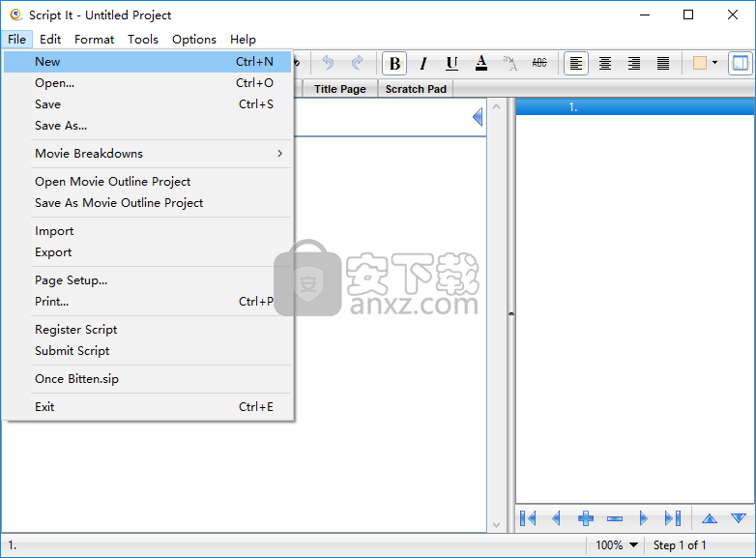Go to next step arrow
Image resolution: width=756 pixels, height=558 pixels.
(643, 518)
